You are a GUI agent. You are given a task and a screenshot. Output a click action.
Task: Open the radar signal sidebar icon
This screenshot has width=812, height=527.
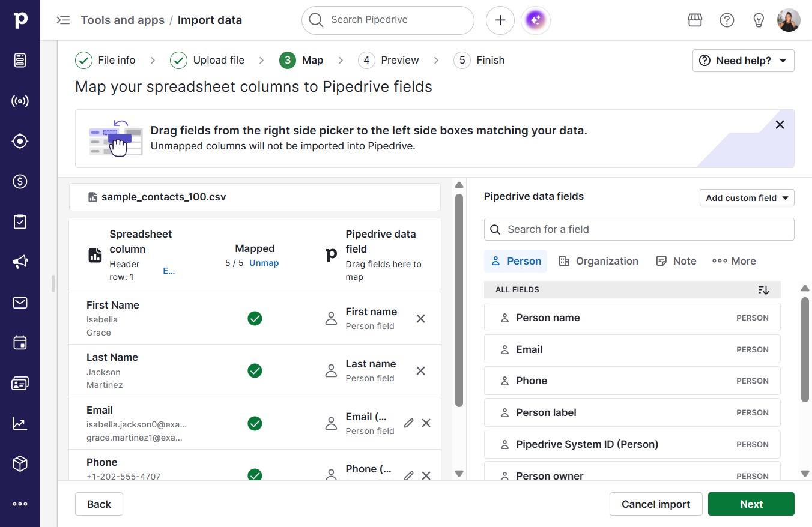click(x=20, y=101)
